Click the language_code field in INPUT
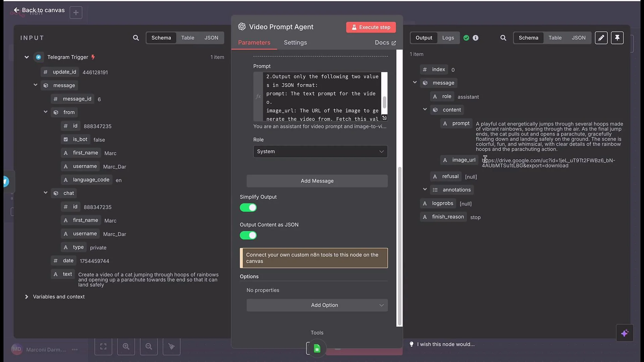This screenshot has width=644, height=362. [87, 180]
